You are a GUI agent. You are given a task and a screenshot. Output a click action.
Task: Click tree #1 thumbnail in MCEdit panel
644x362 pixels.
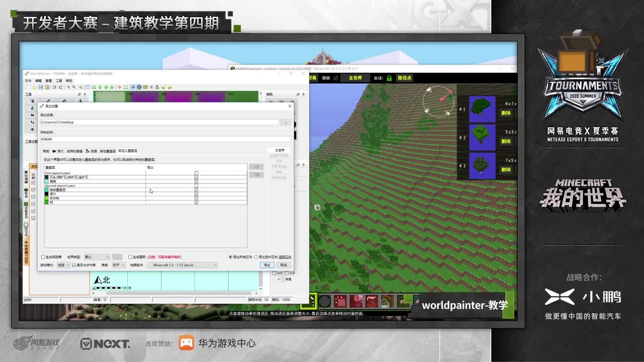tap(482, 109)
